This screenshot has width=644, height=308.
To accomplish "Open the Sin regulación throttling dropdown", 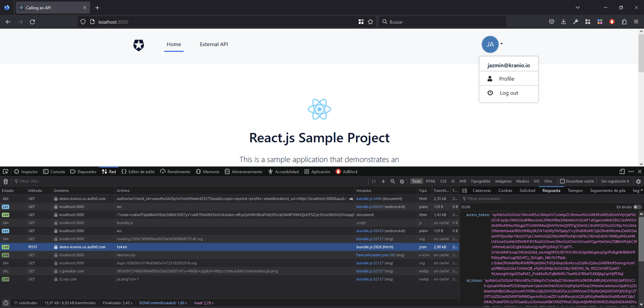I will coord(615,181).
